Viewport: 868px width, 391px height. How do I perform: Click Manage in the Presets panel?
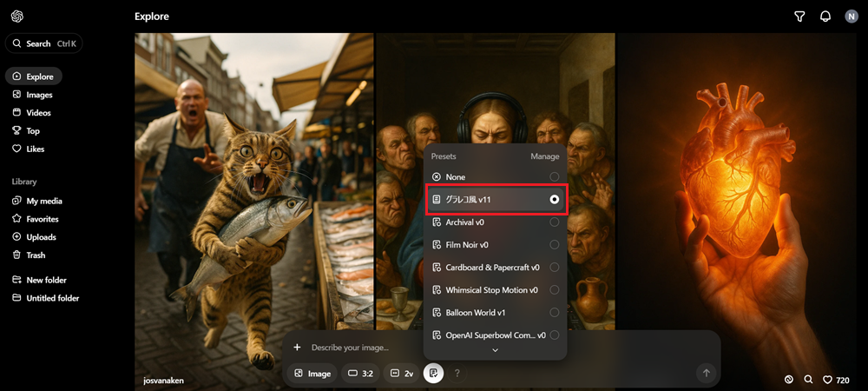tap(545, 156)
